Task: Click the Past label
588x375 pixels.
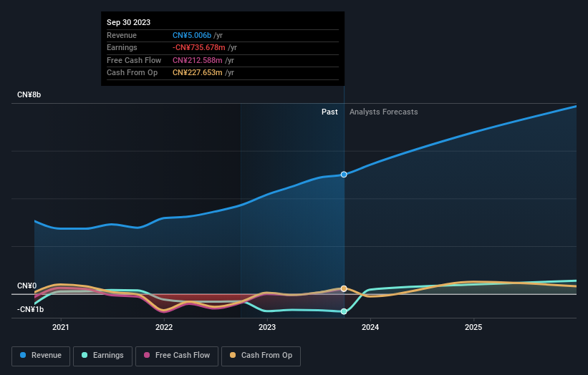Action: click(x=329, y=112)
